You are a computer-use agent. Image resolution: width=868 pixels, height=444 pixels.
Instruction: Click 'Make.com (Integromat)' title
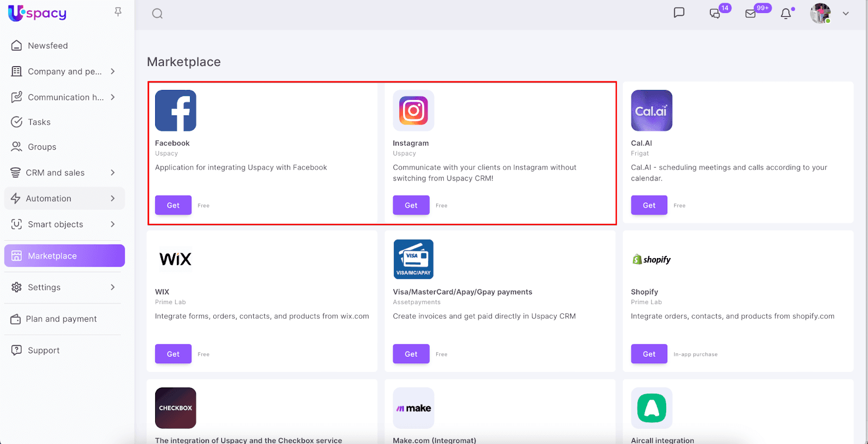tap(435, 440)
